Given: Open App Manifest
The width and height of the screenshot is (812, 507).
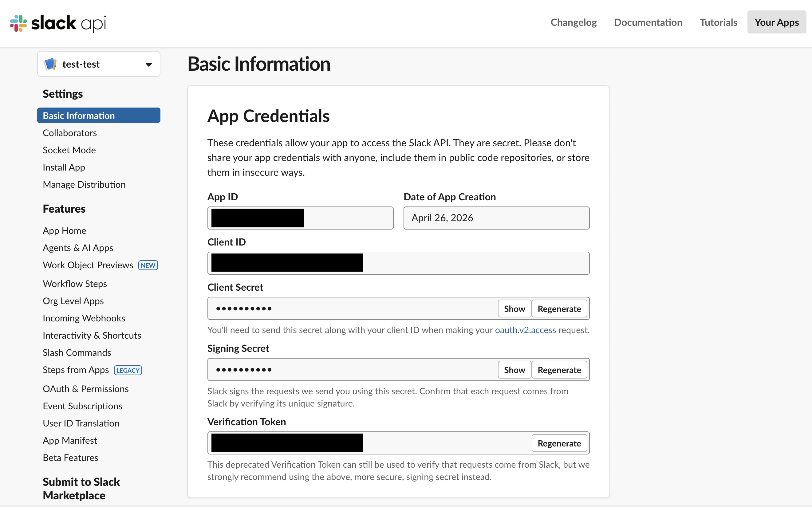Looking at the screenshot, I should (70, 440).
